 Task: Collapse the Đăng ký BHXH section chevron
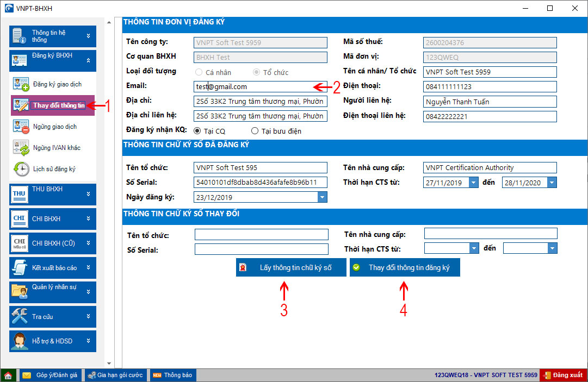click(x=89, y=60)
